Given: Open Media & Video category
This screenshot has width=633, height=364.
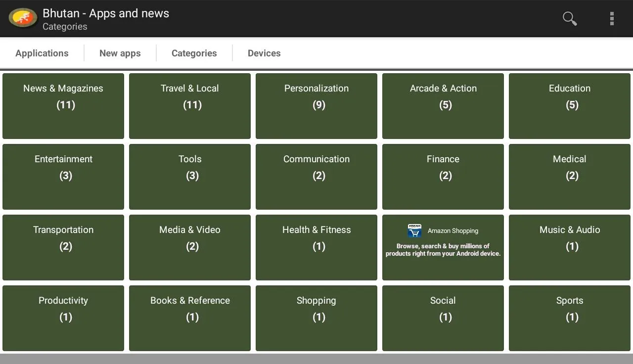Looking at the screenshot, I should coord(190,247).
